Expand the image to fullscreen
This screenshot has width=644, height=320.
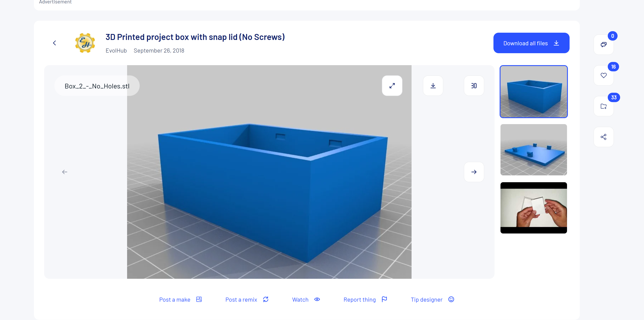pos(392,86)
